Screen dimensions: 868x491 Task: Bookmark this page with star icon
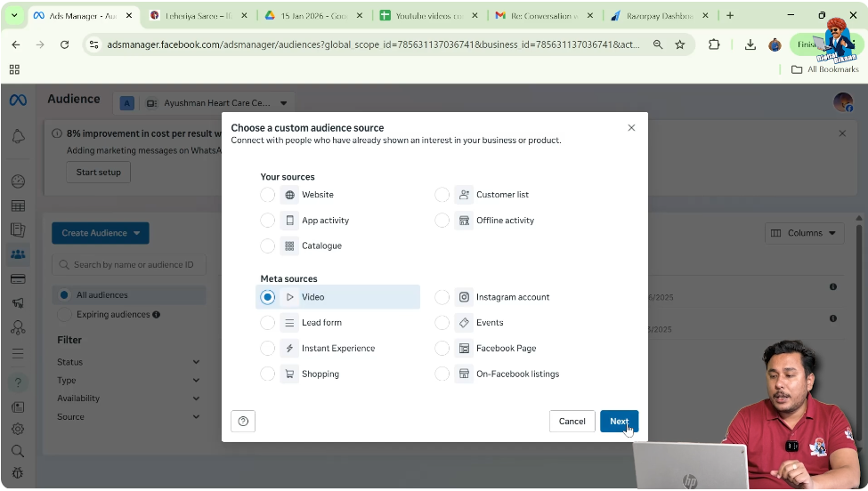point(680,44)
